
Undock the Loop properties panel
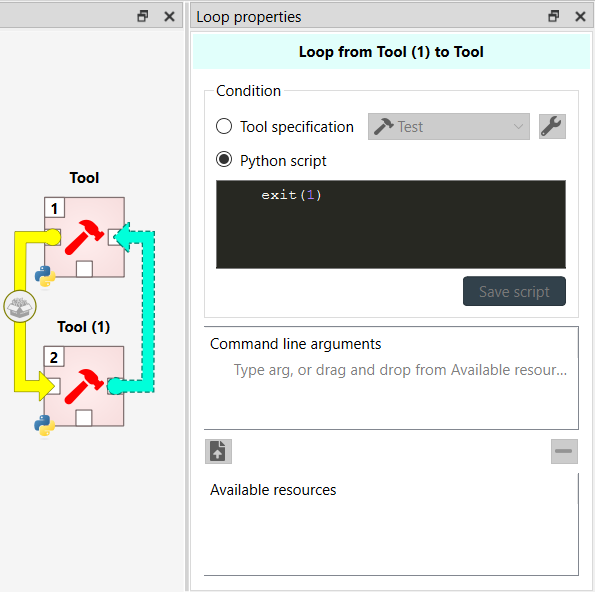tap(554, 16)
